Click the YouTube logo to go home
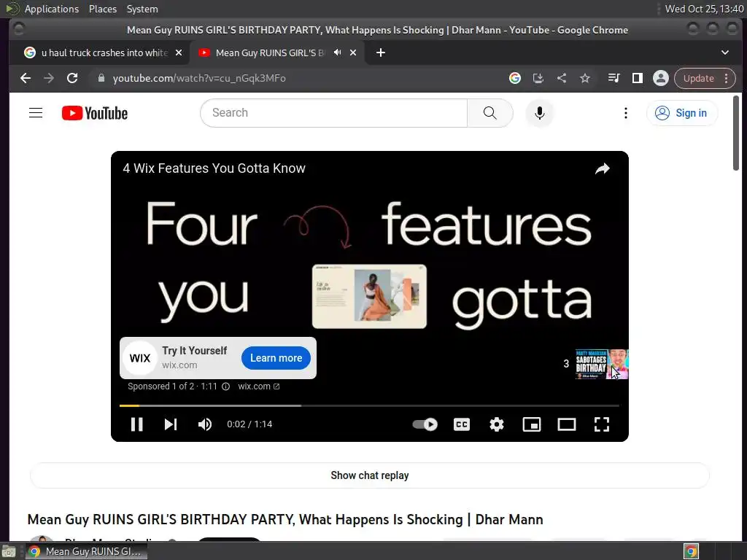 [x=95, y=113]
